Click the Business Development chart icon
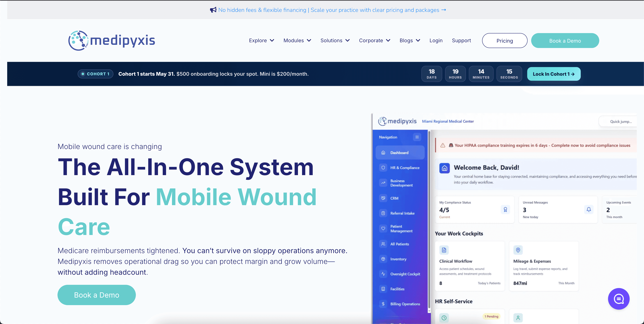The width and height of the screenshot is (644, 324). point(383,183)
